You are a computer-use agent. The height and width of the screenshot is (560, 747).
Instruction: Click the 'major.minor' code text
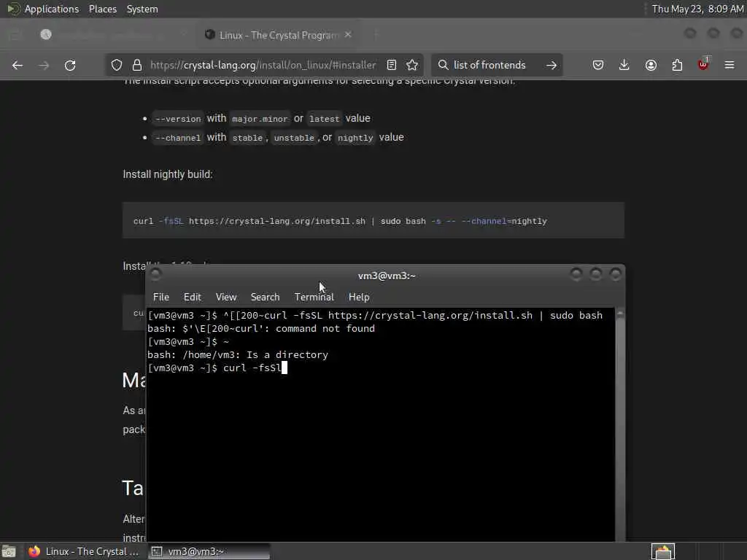260,119
